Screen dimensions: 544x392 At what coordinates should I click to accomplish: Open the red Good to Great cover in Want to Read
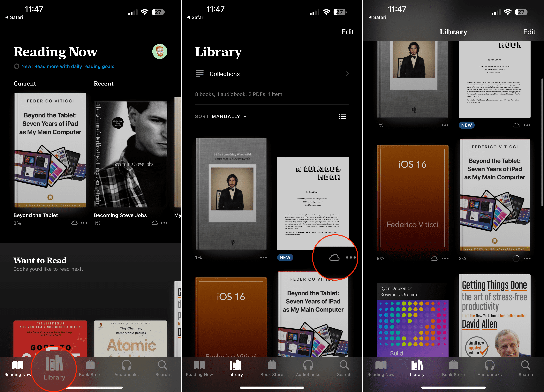click(x=50, y=339)
